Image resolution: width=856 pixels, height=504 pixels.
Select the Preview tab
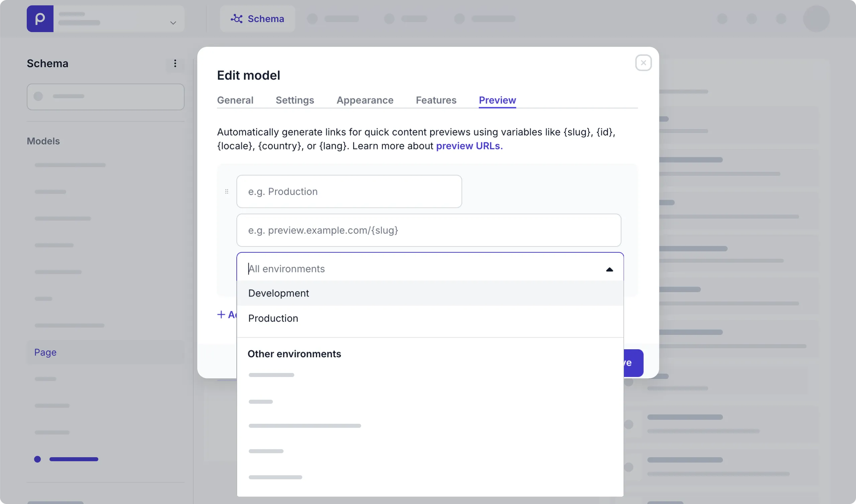point(497,100)
